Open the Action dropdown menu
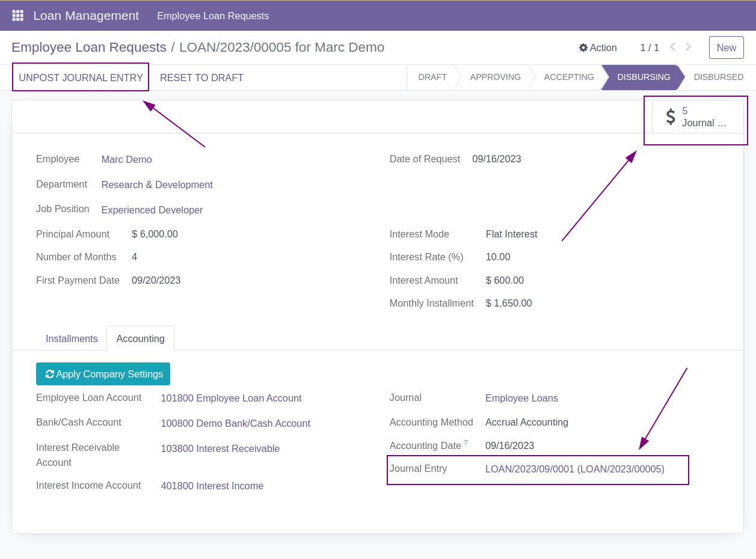The width and height of the screenshot is (756, 559). pos(603,47)
